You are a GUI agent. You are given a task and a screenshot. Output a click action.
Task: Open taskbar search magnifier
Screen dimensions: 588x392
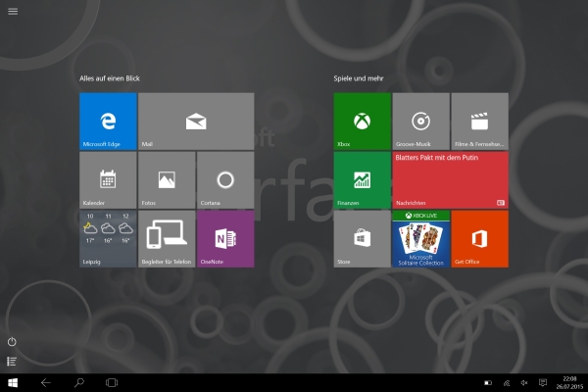[x=78, y=382]
